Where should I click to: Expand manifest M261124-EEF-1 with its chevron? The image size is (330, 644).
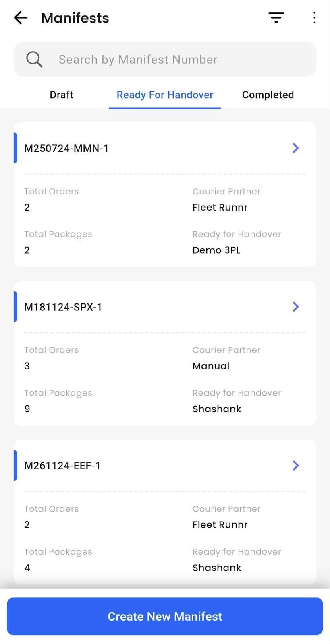coord(295,466)
